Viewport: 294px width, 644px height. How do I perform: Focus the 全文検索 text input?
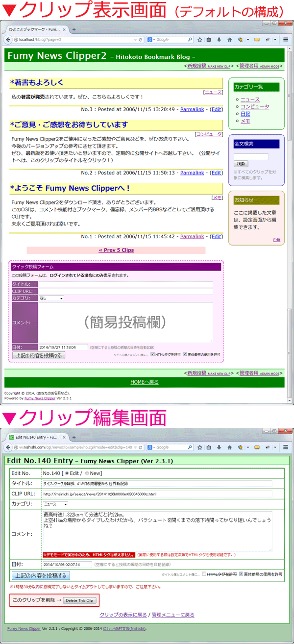click(251, 156)
